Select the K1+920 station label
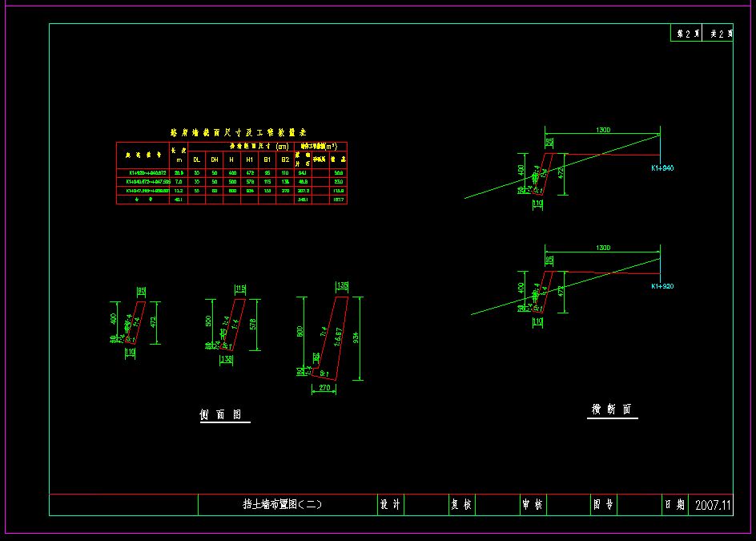 point(662,286)
